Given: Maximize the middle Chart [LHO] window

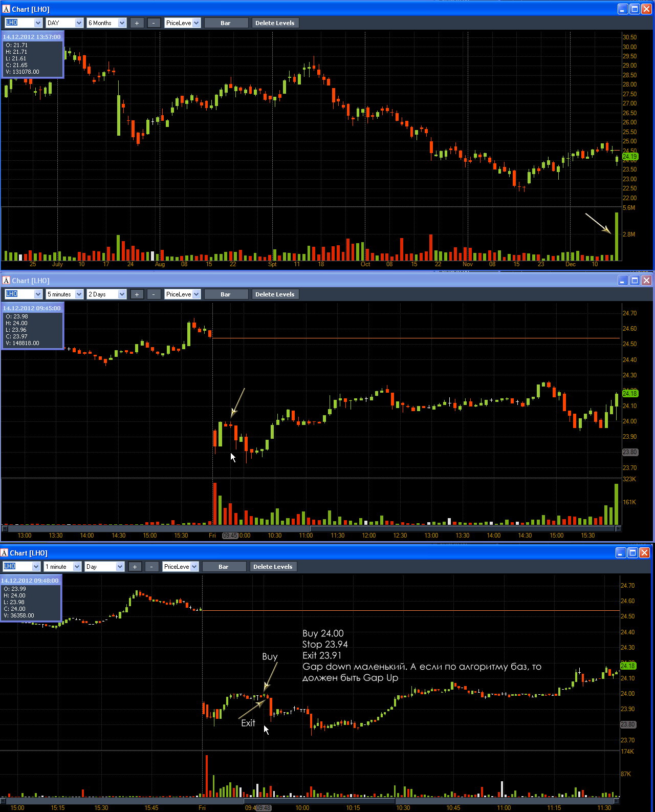Looking at the screenshot, I should tap(635, 280).
